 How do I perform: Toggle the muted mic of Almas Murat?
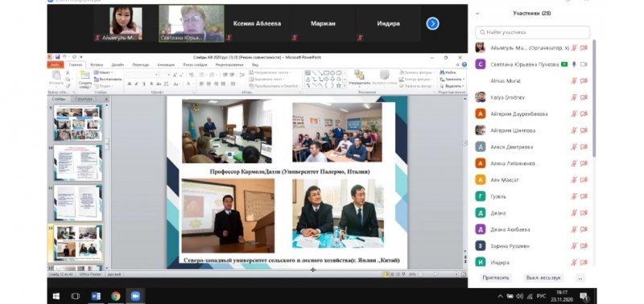tap(574, 80)
